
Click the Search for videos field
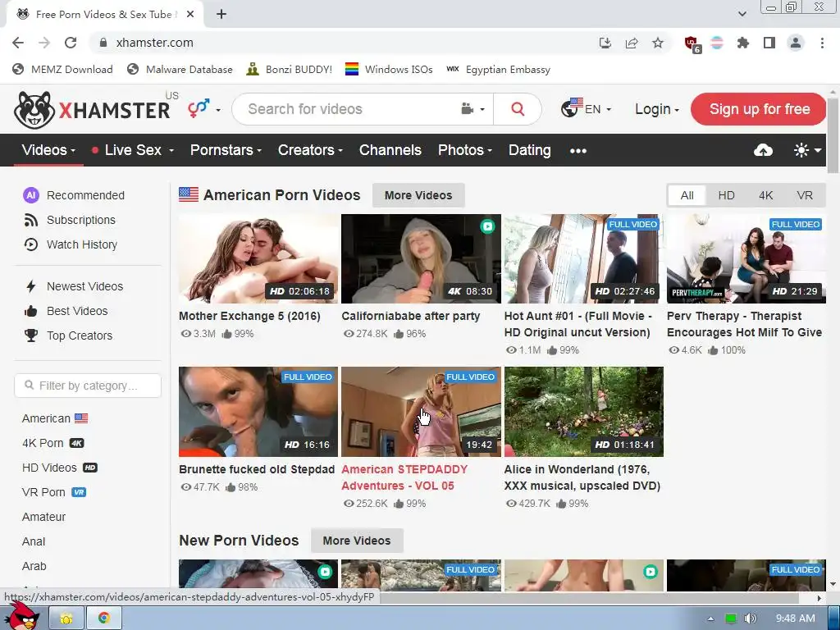(x=348, y=109)
